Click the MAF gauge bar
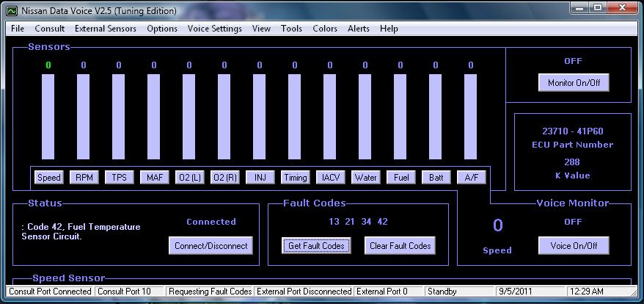 tap(153, 117)
